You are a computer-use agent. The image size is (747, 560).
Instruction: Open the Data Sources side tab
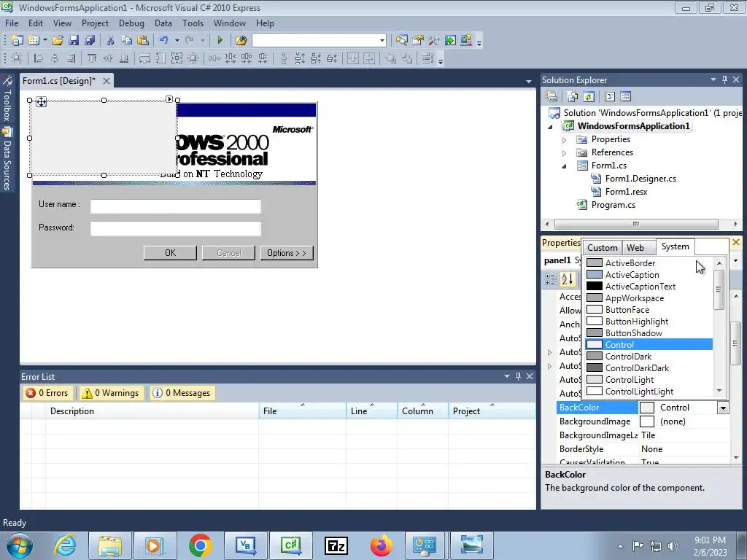pos(7,159)
